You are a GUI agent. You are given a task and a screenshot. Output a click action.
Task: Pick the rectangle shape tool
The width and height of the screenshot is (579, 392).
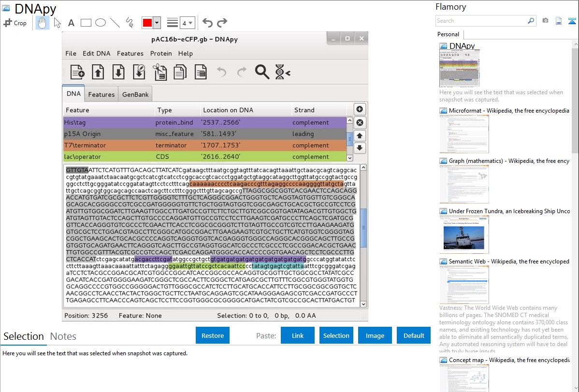tap(86, 23)
